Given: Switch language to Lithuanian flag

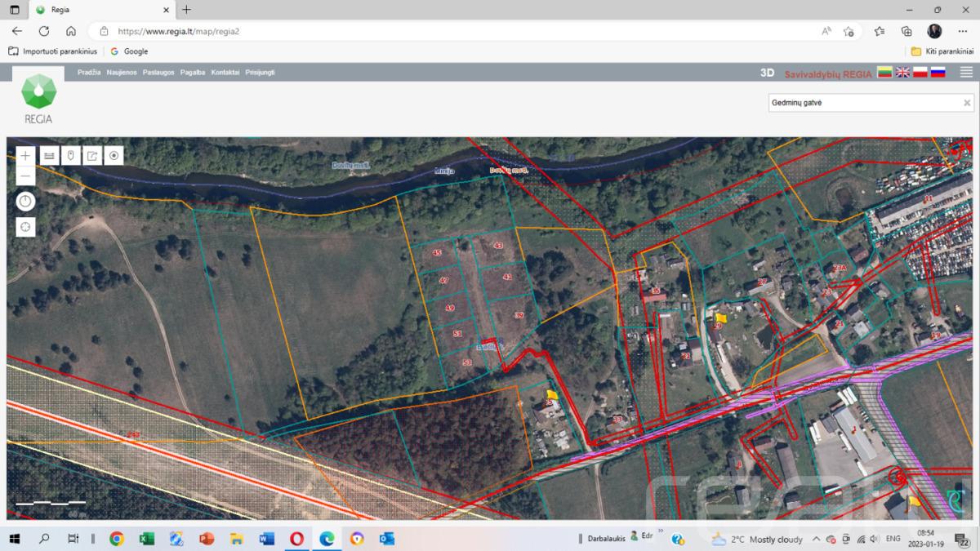Looking at the screenshot, I should [884, 72].
